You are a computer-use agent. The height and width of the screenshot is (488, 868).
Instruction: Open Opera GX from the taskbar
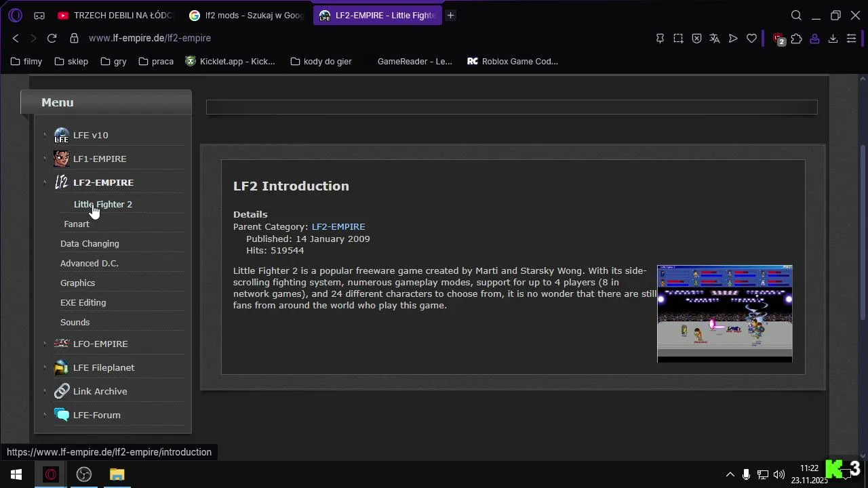(x=51, y=474)
